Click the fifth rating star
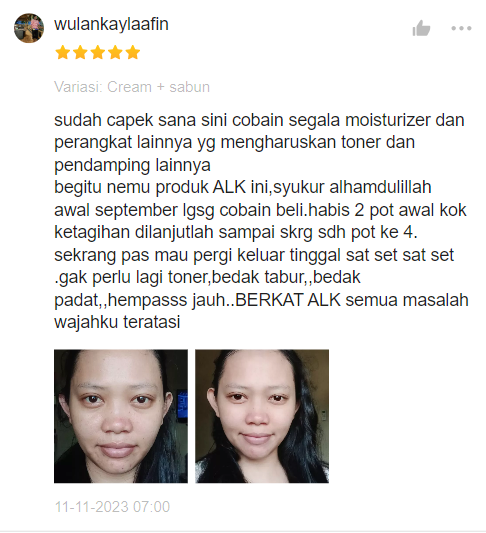Viewport: 486px width, 533px height. click(133, 52)
